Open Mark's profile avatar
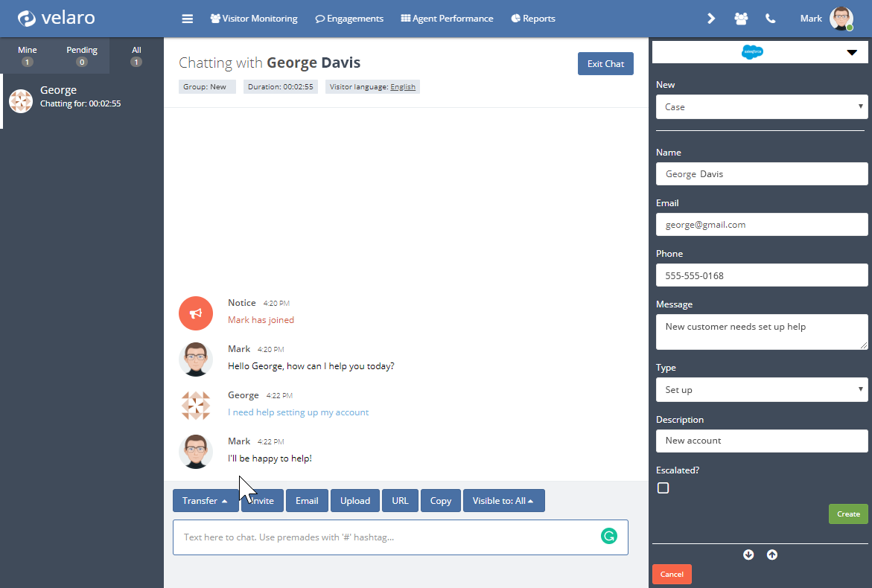 (x=841, y=19)
